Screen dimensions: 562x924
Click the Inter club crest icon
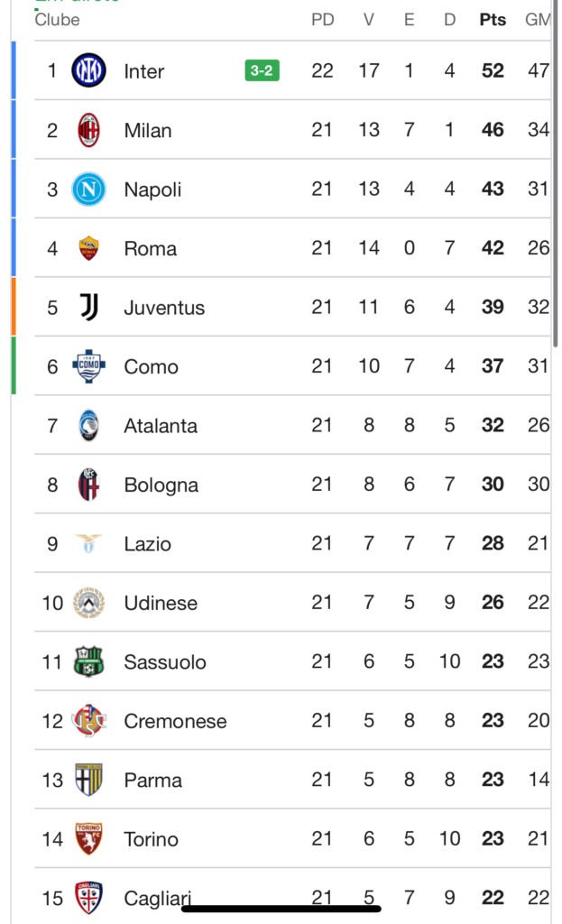coord(88,70)
